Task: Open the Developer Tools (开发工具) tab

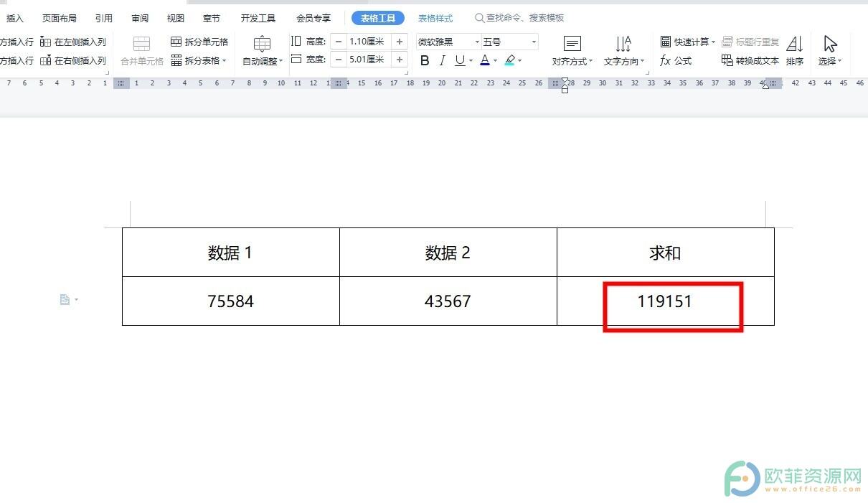Action: coord(258,18)
